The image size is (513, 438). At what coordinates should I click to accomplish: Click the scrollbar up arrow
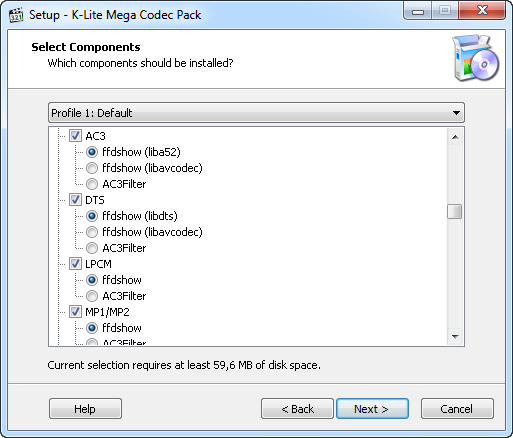click(x=455, y=137)
